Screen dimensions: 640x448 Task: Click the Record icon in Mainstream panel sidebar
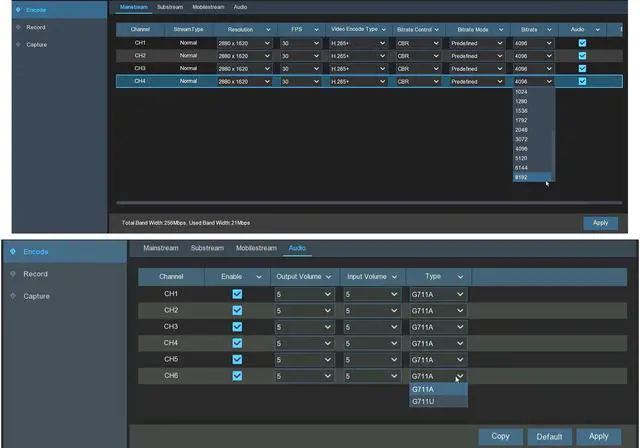(18, 27)
